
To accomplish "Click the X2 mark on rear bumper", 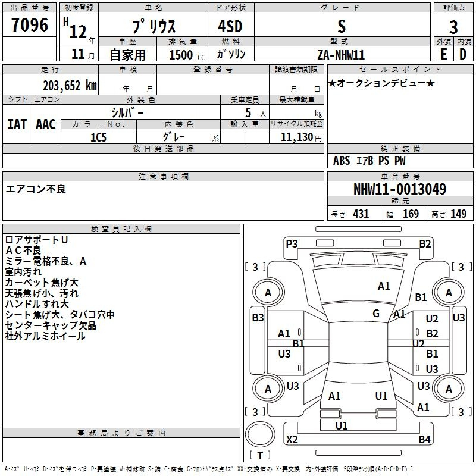I will click(292, 439).
